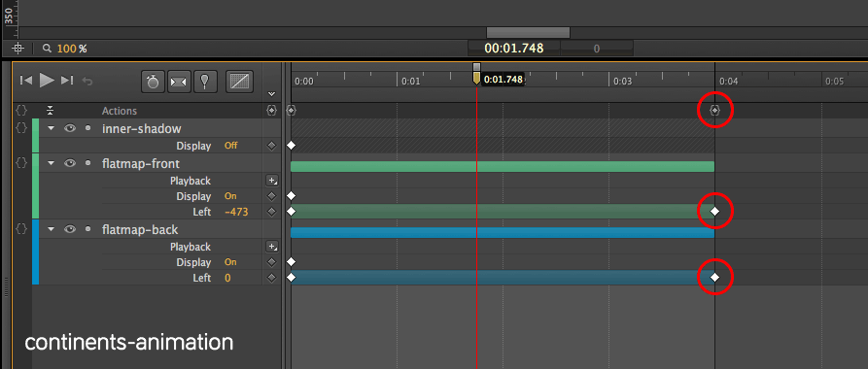Image resolution: width=868 pixels, height=369 pixels.
Task: Select the inner-shadow Display keyframe at 0:00
Action: 292,146
